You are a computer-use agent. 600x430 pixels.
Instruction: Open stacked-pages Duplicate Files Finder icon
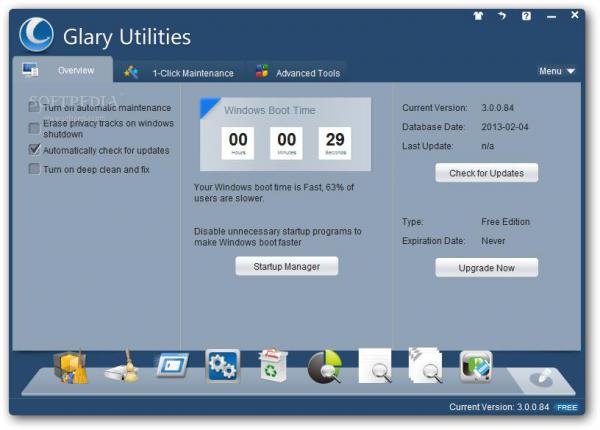[x=426, y=365]
